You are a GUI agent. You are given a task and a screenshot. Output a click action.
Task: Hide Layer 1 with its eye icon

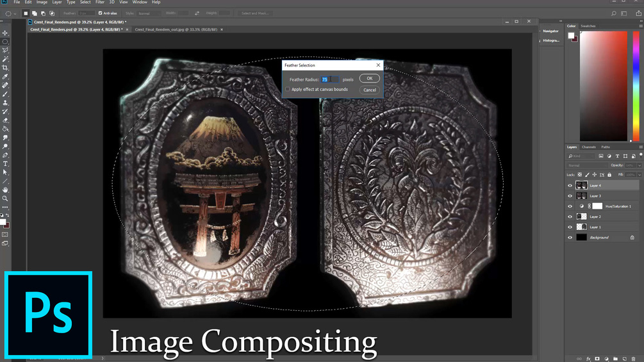point(570,227)
